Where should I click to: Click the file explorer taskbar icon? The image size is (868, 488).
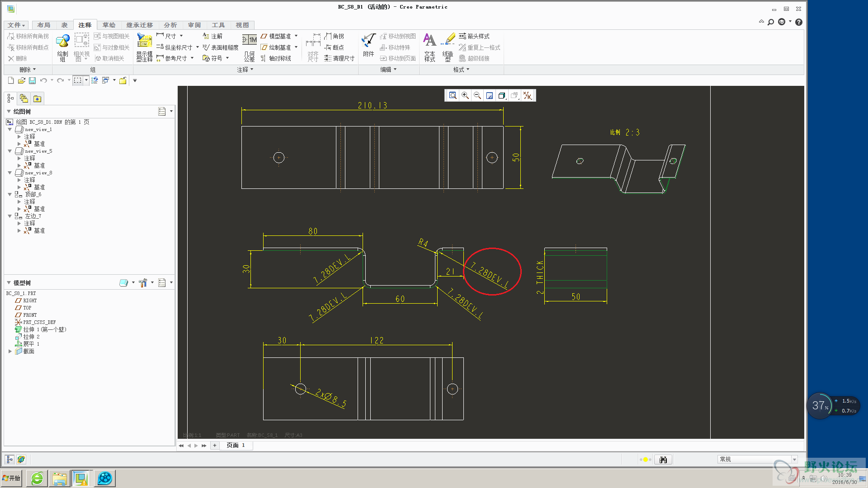pos(59,478)
